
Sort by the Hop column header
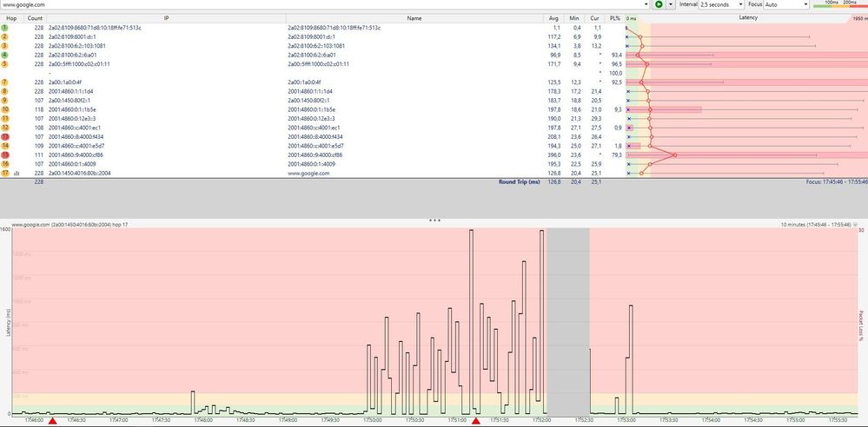coord(11,18)
